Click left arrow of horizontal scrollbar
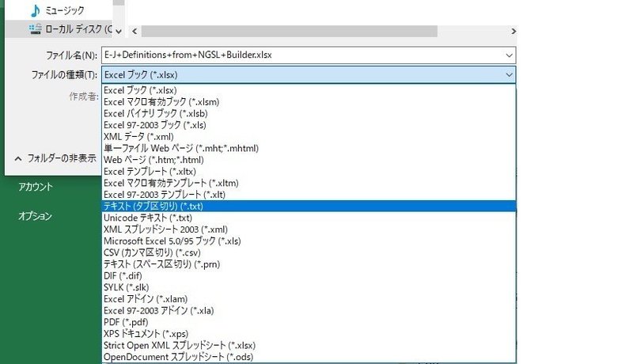The width and height of the screenshot is (633, 364). [x=135, y=31]
